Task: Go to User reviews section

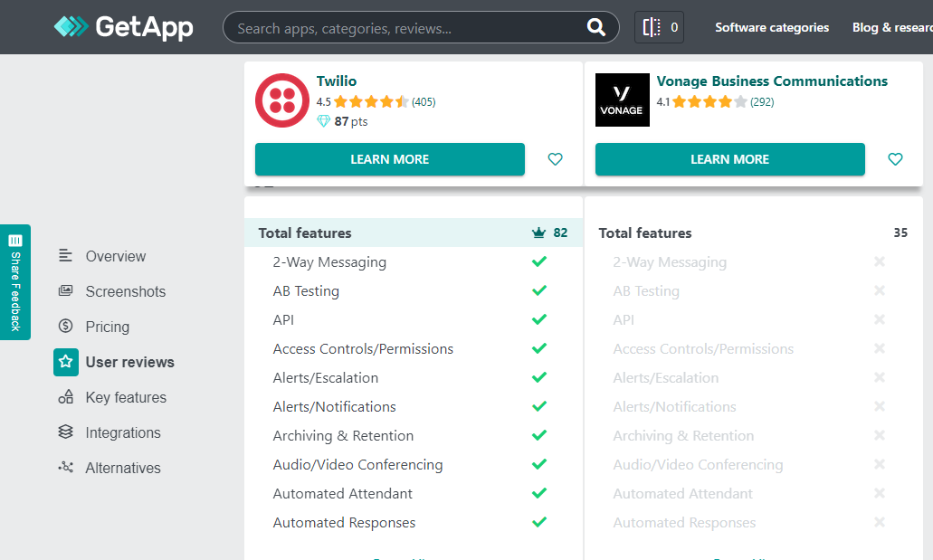Action: click(129, 362)
